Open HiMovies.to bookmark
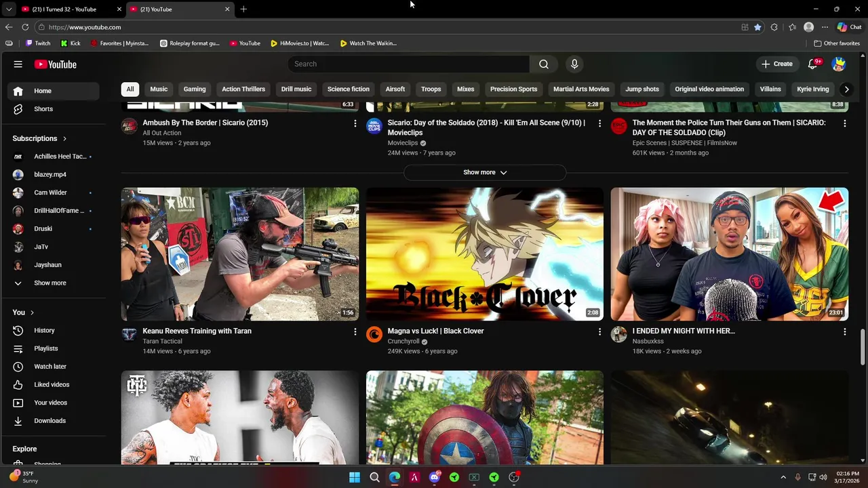Screen dimensions: 868x488 (300, 43)
